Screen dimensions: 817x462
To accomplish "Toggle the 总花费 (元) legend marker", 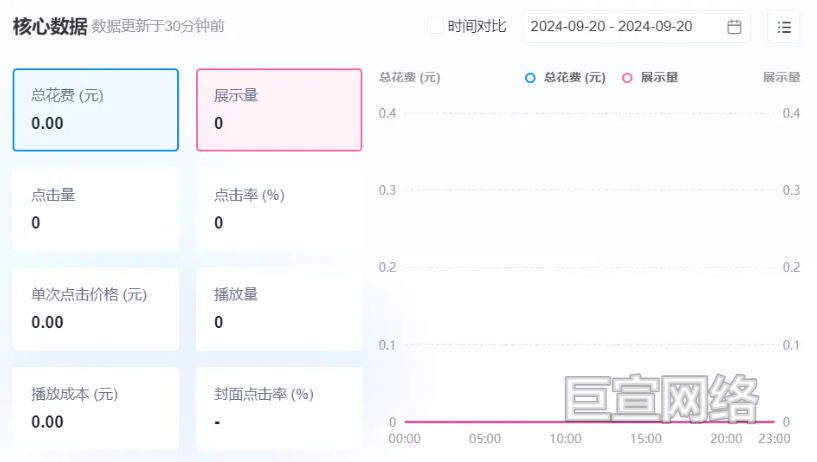I will [530, 78].
